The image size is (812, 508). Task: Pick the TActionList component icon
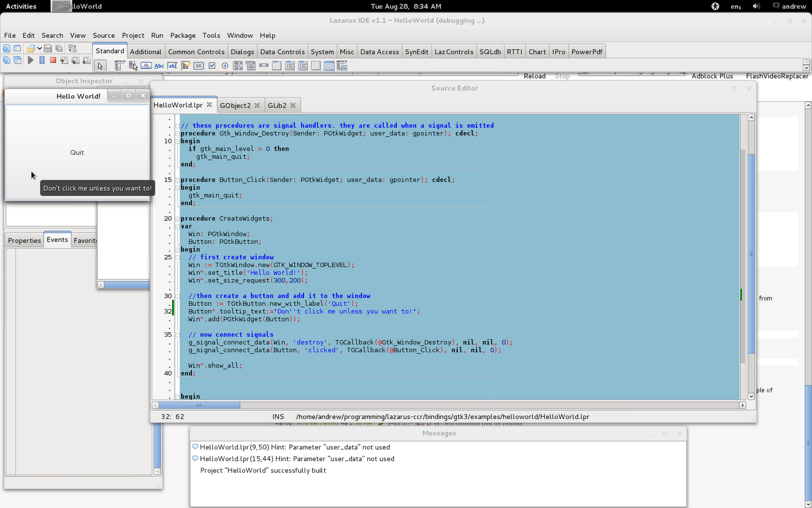(342, 66)
